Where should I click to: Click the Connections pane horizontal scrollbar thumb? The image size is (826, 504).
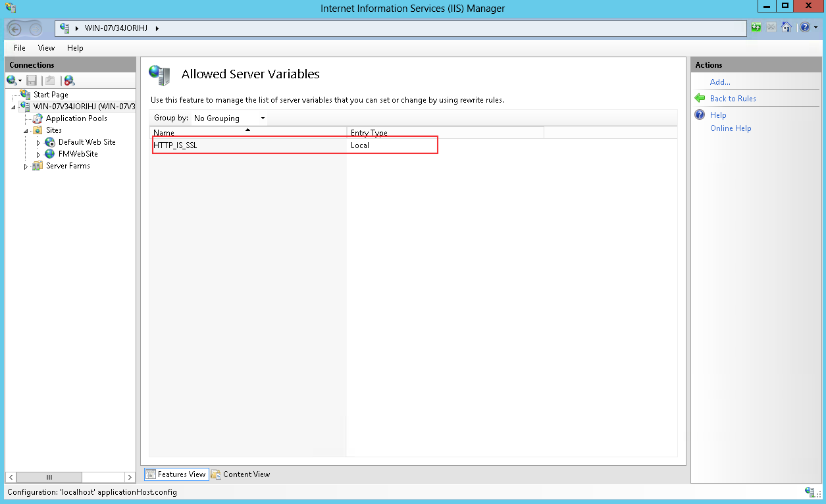pyautogui.click(x=49, y=477)
